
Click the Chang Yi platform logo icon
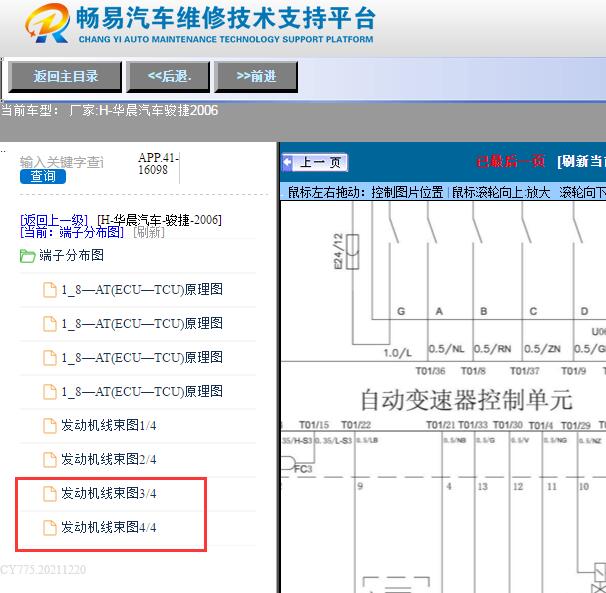coord(48,23)
